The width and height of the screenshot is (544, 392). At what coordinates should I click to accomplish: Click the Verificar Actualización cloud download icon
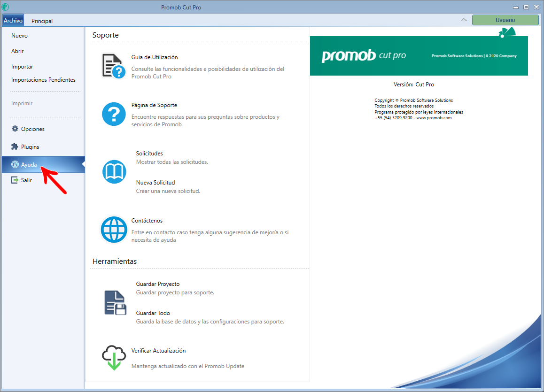coord(114,357)
